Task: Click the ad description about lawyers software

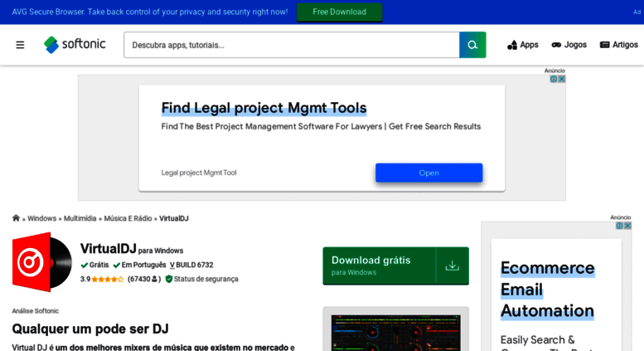Action: (321, 127)
